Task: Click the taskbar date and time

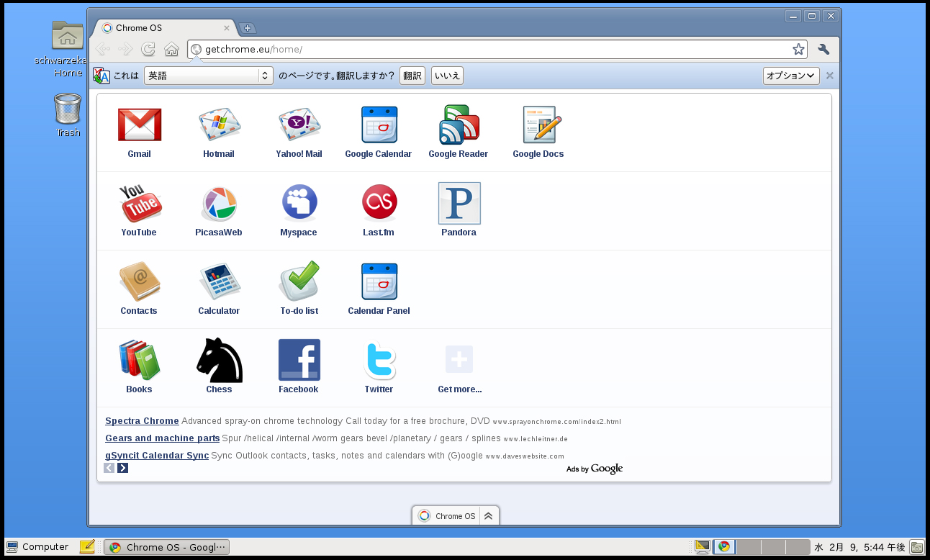Action: tap(859, 547)
